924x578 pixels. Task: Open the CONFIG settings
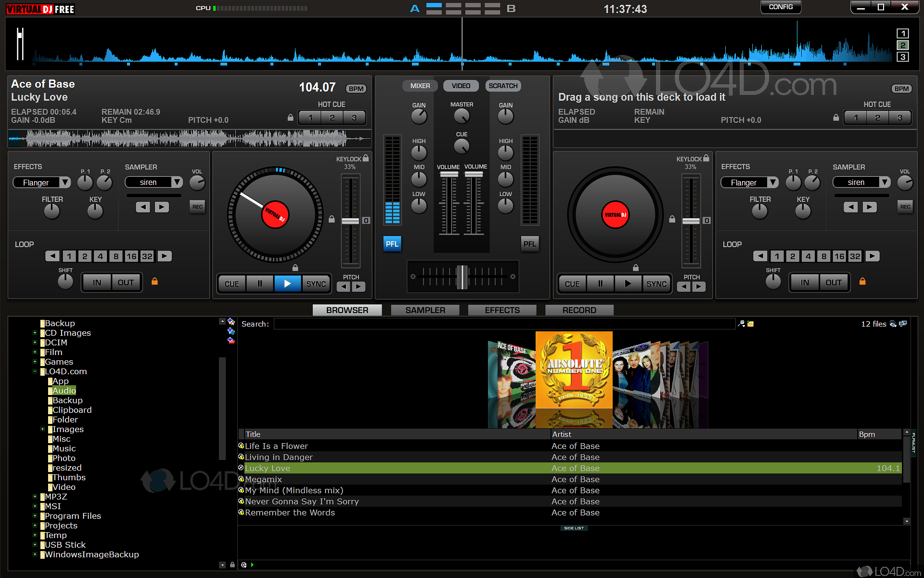pos(780,7)
